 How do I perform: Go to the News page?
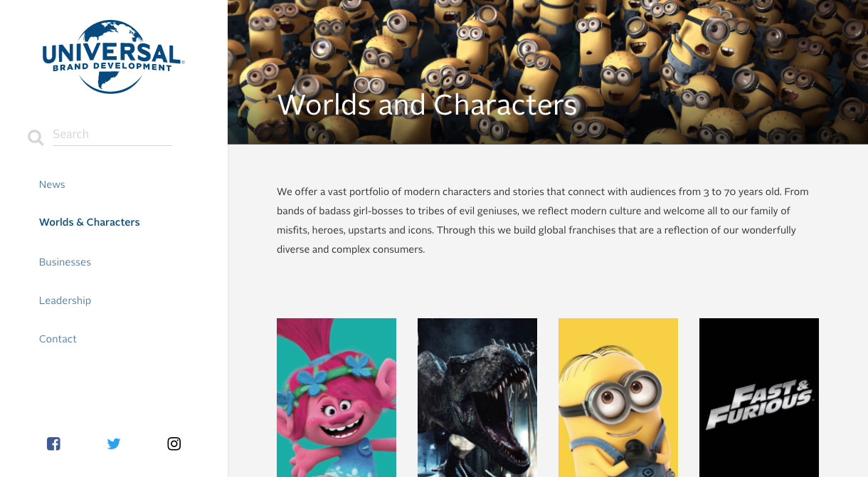click(x=52, y=184)
